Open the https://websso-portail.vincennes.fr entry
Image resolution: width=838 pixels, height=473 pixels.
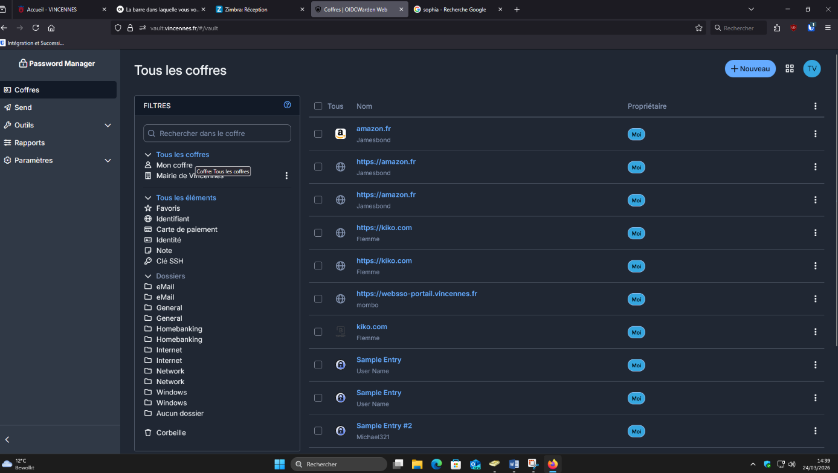[x=416, y=293]
